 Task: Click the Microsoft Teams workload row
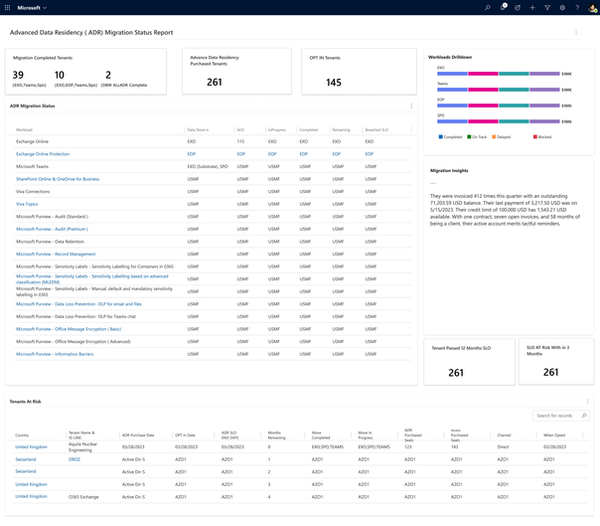point(213,167)
